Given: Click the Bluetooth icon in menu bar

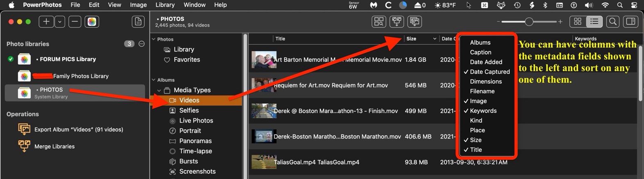Looking at the screenshot, I should coord(545,5).
